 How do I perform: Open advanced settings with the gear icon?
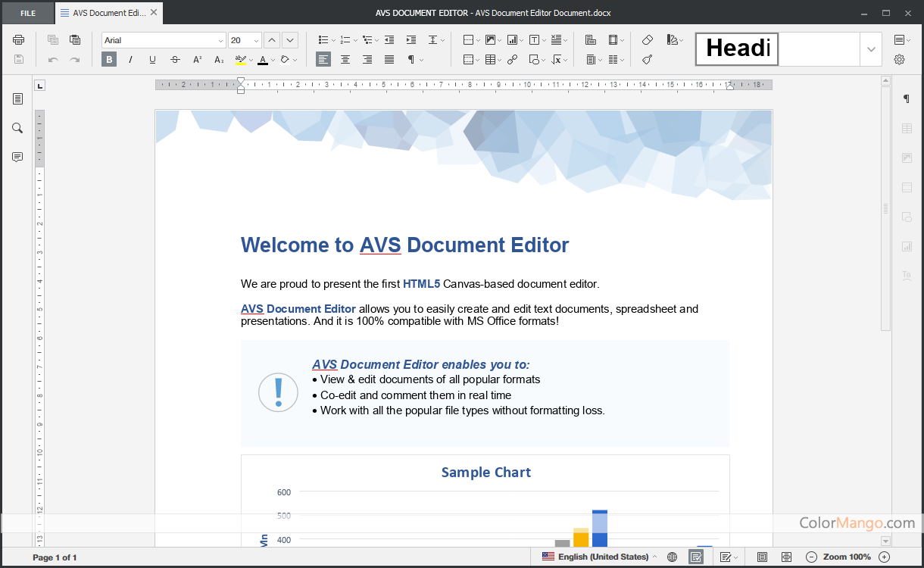pos(899,59)
